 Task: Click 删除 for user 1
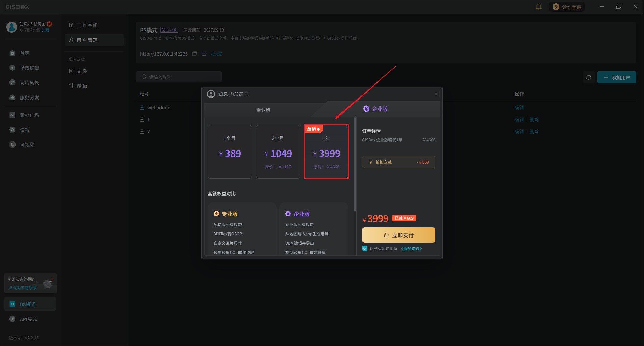(534, 120)
